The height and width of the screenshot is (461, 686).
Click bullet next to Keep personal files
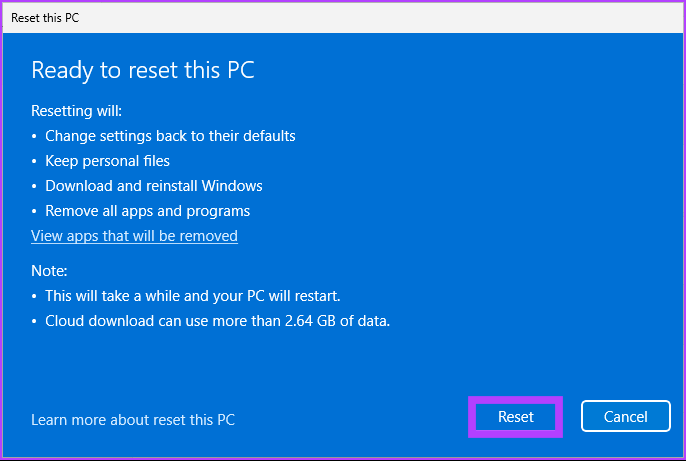[35, 161]
